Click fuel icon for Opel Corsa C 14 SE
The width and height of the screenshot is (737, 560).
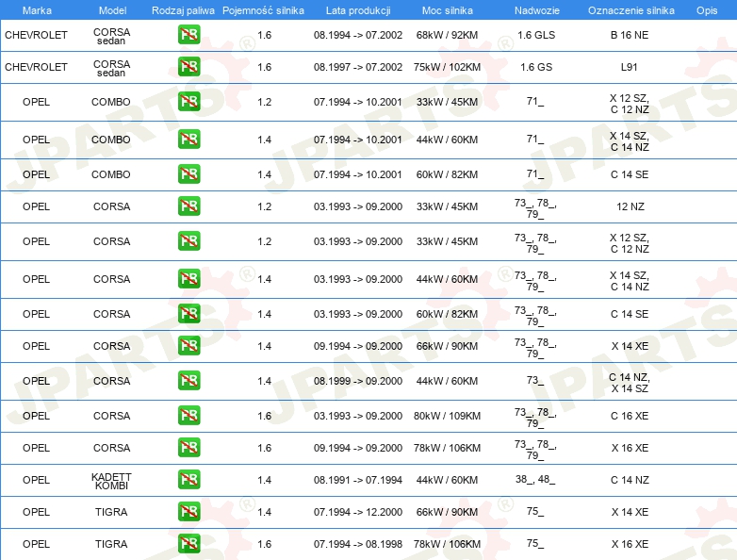pyautogui.click(x=188, y=314)
